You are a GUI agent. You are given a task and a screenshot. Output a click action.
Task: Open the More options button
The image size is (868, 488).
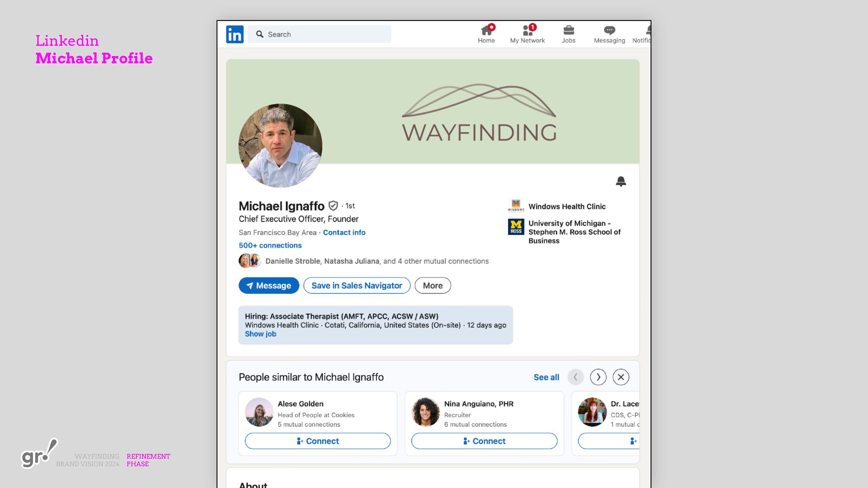[x=433, y=286]
